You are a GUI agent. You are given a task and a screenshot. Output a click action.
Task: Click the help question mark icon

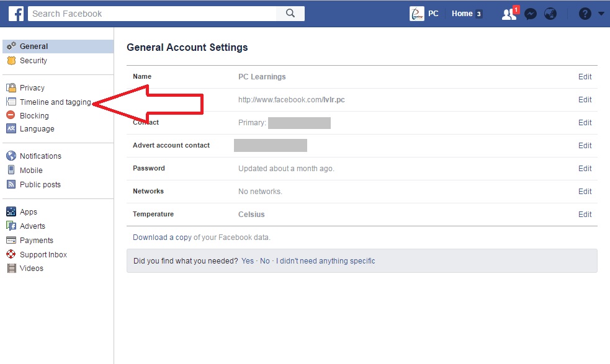tap(585, 14)
